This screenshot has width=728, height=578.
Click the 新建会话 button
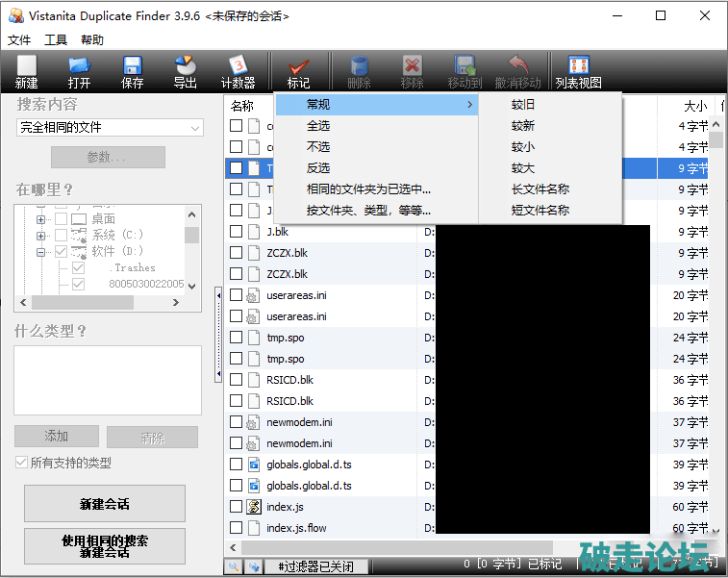[104, 504]
